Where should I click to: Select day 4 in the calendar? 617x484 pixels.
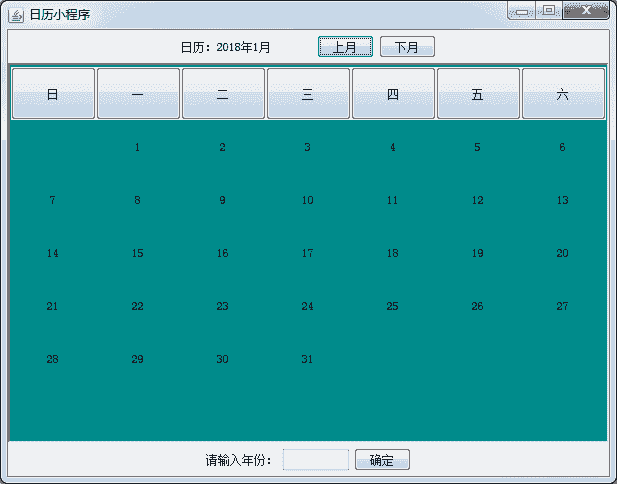pyautogui.click(x=392, y=147)
